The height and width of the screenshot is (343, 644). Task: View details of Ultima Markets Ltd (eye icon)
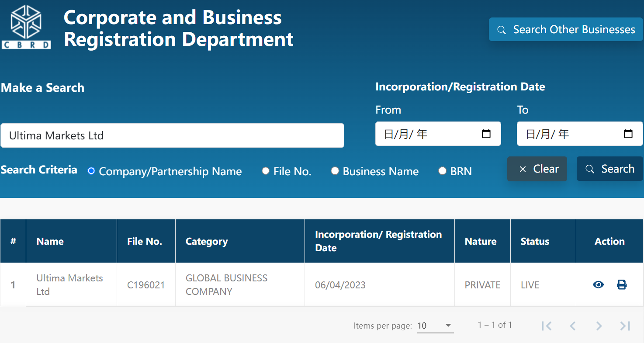[598, 285]
